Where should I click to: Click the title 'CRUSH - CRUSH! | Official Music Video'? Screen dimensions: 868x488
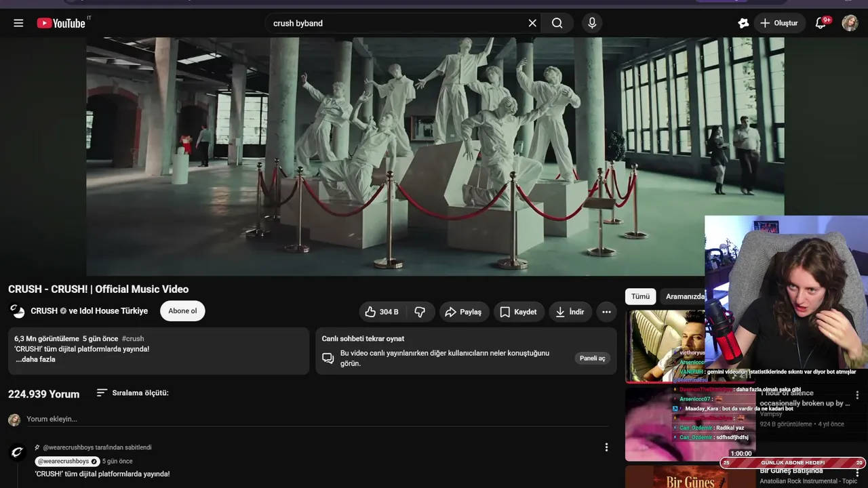(x=98, y=289)
